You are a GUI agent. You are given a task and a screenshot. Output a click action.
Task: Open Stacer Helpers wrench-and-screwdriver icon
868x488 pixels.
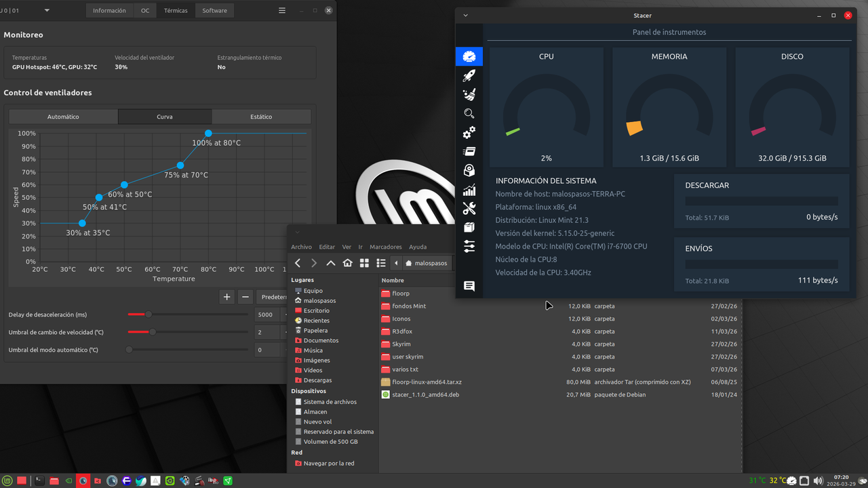click(x=469, y=209)
